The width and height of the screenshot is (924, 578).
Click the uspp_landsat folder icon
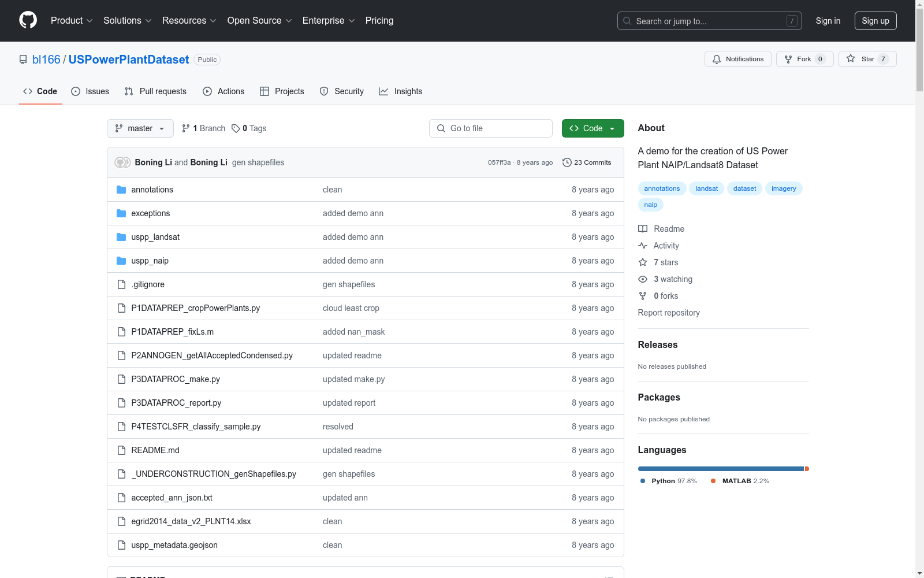(x=121, y=237)
